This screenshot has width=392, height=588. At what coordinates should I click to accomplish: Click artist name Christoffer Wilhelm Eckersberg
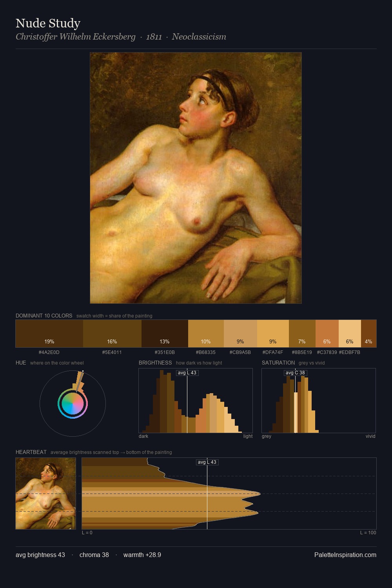pos(76,37)
